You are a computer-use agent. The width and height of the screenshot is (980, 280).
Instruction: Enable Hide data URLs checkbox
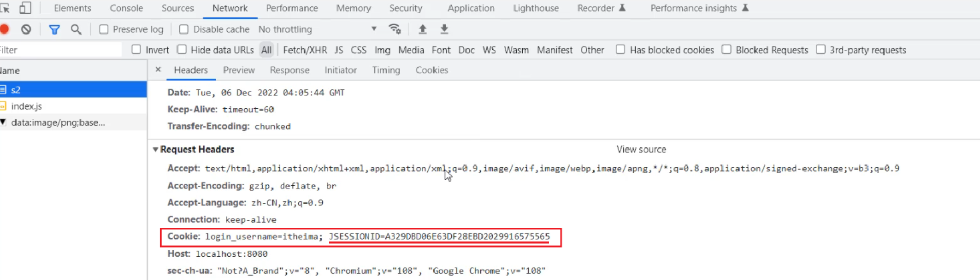[x=182, y=50]
